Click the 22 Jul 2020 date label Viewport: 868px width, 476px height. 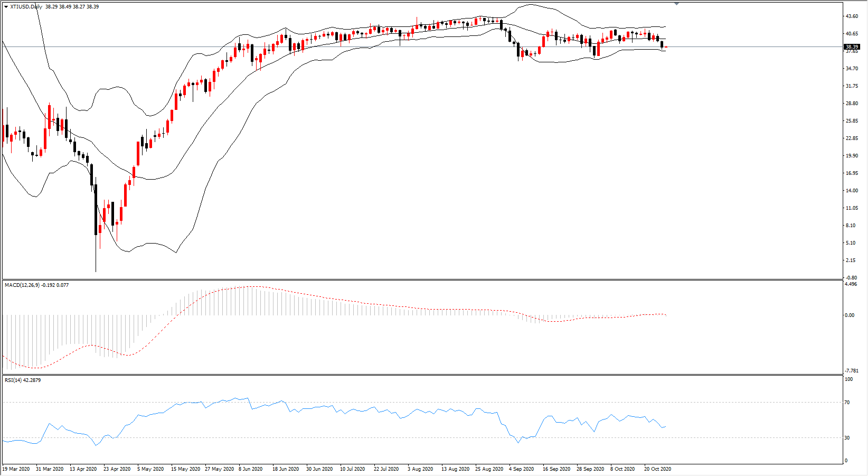[x=386, y=469]
